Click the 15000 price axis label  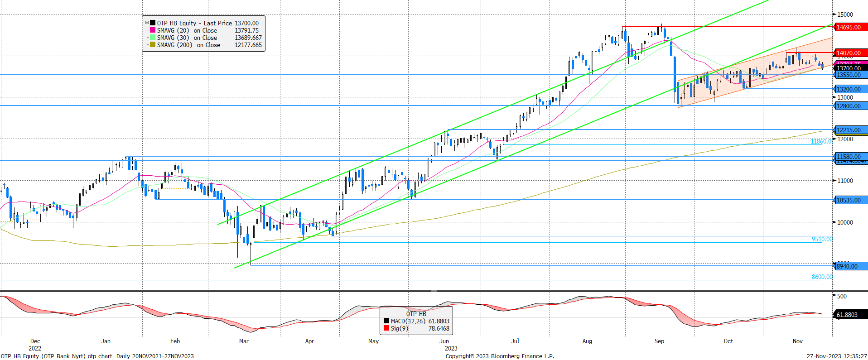(845, 14)
